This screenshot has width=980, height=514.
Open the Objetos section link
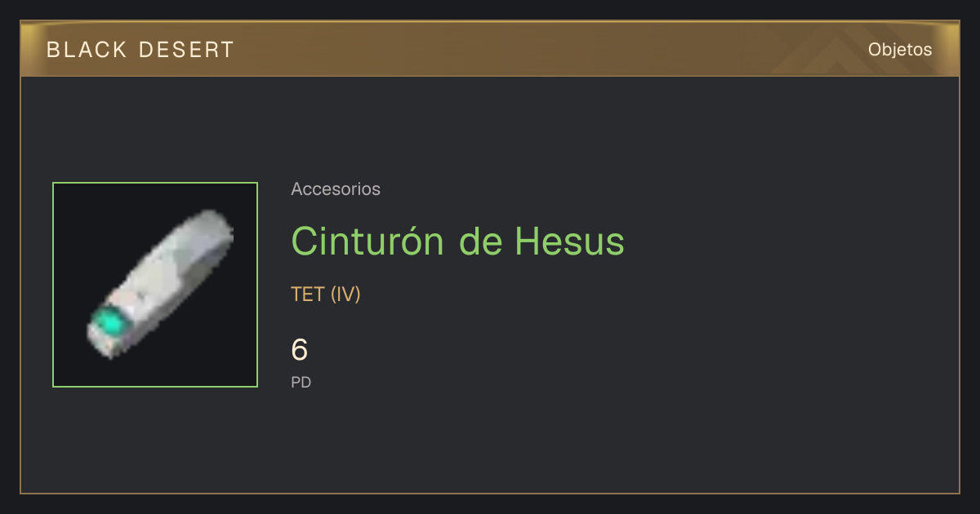[x=900, y=49]
